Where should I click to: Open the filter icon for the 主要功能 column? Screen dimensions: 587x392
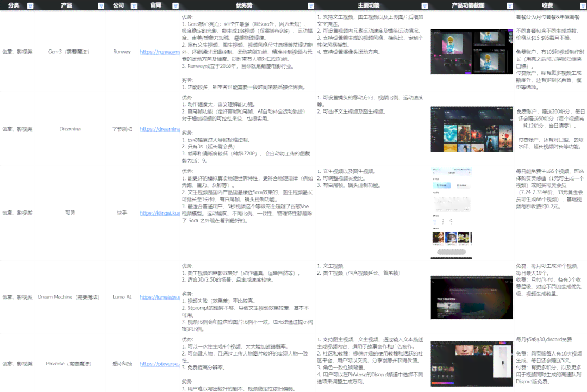pyautogui.click(x=424, y=5)
